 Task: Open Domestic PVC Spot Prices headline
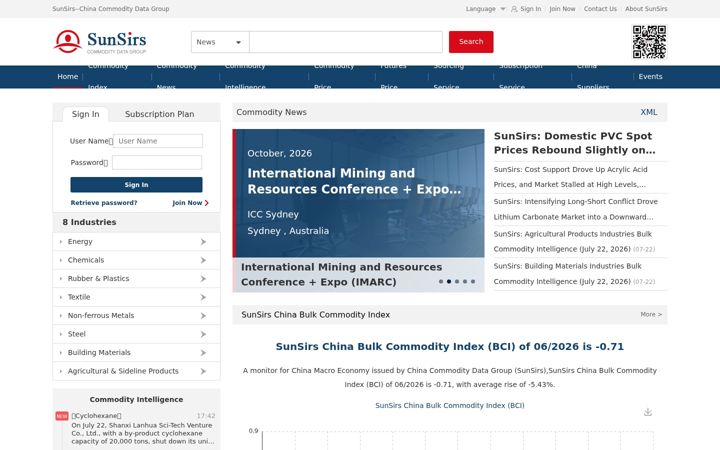[x=574, y=143]
